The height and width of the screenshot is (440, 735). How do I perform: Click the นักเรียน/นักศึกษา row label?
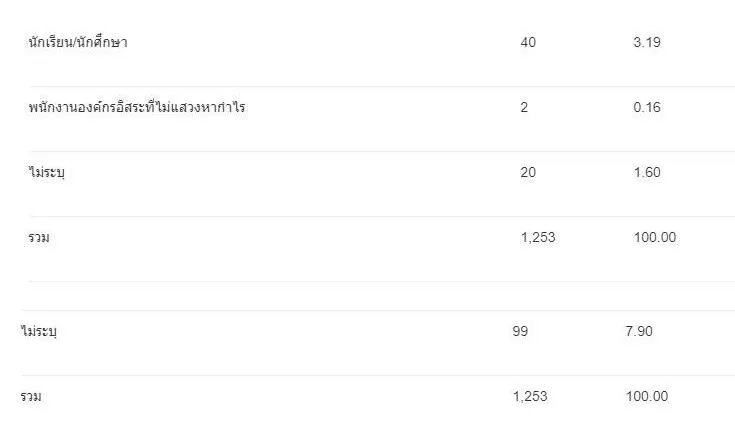[78, 43]
